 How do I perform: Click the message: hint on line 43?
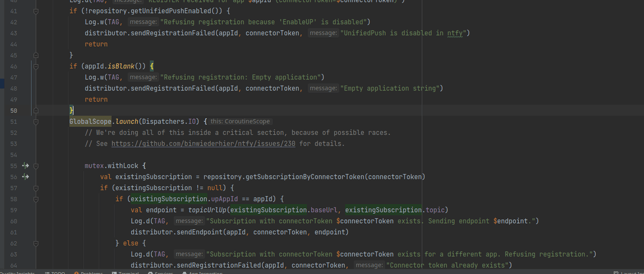pyautogui.click(x=323, y=33)
